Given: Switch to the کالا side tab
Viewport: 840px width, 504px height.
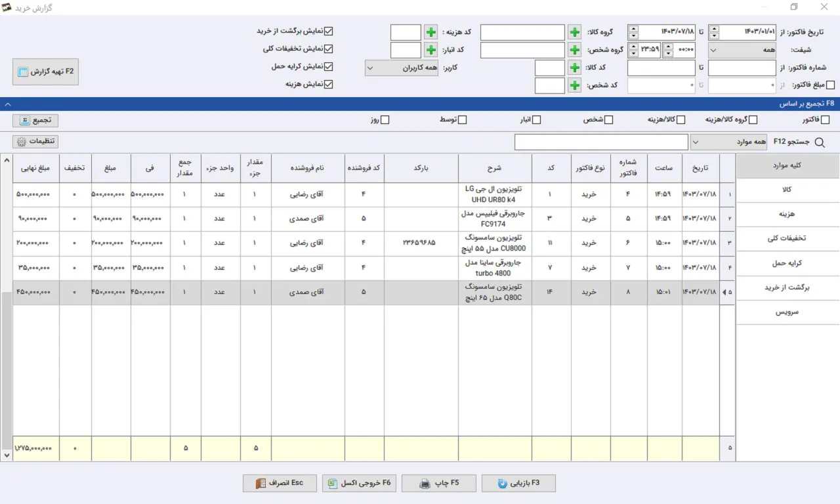Looking at the screenshot, I should (x=787, y=190).
